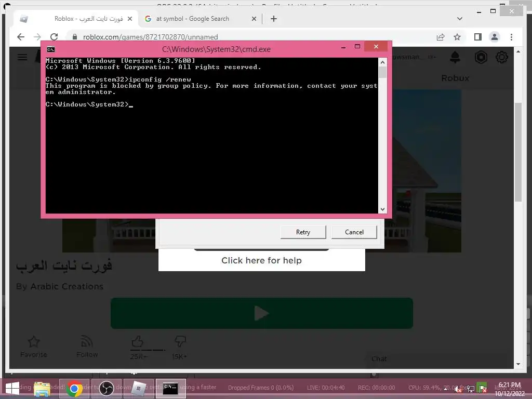
Task: Click the browser forward arrow
Action: pos(37,37)
